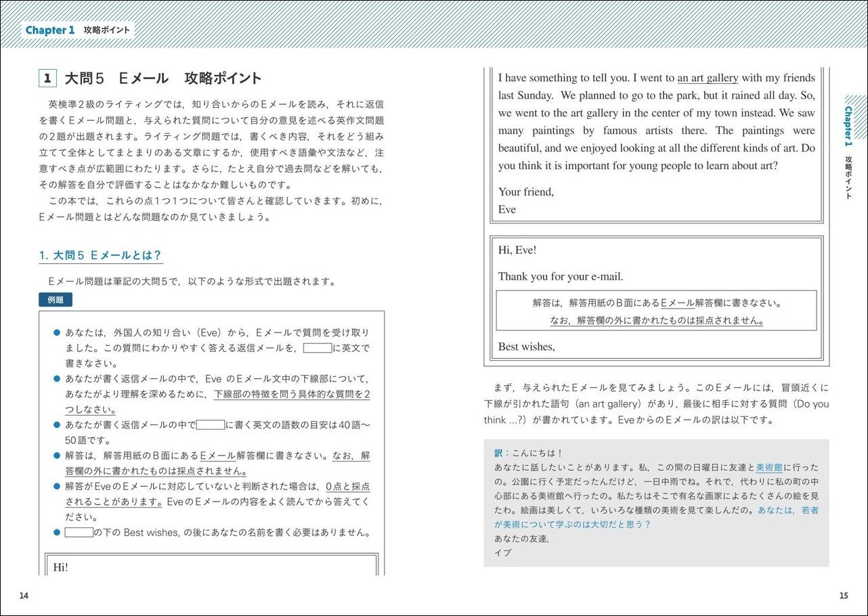
Task: Click 'あなたの友達,' in the translation
Action: click(521, 538)
